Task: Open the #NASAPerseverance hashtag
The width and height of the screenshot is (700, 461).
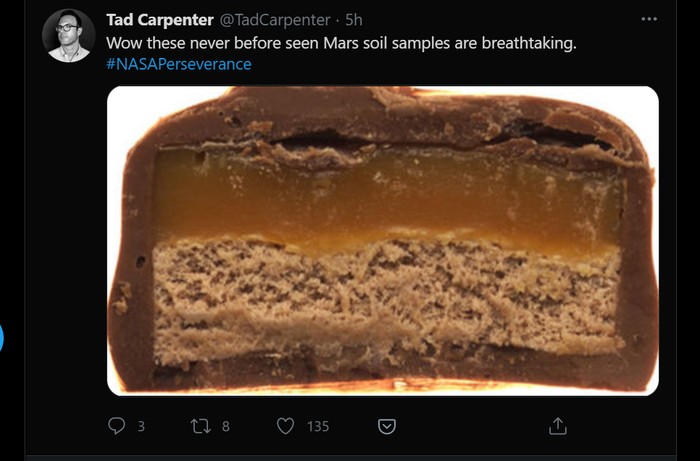Action: (179, 64)
